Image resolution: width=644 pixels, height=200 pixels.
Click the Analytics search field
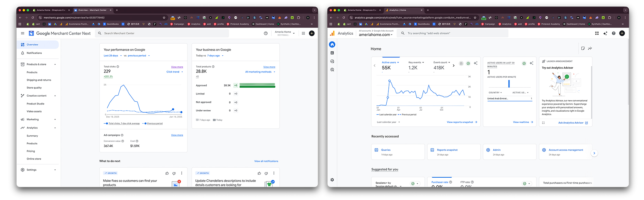pyautogui.click(x=452, y=33)
